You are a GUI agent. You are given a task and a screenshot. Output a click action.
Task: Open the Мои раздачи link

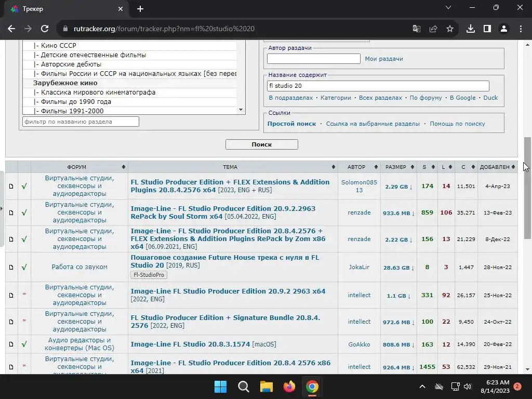384,59
